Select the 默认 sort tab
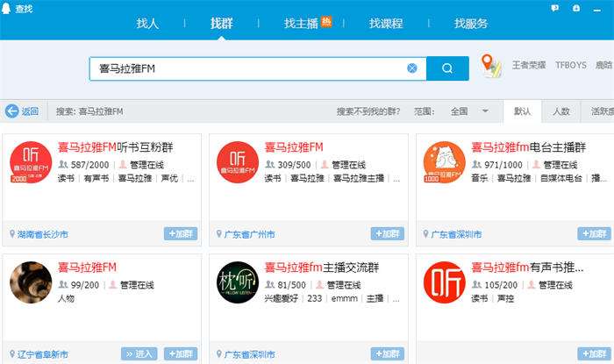The height and width of the screenshot is (364, 614). coord(522,111)
